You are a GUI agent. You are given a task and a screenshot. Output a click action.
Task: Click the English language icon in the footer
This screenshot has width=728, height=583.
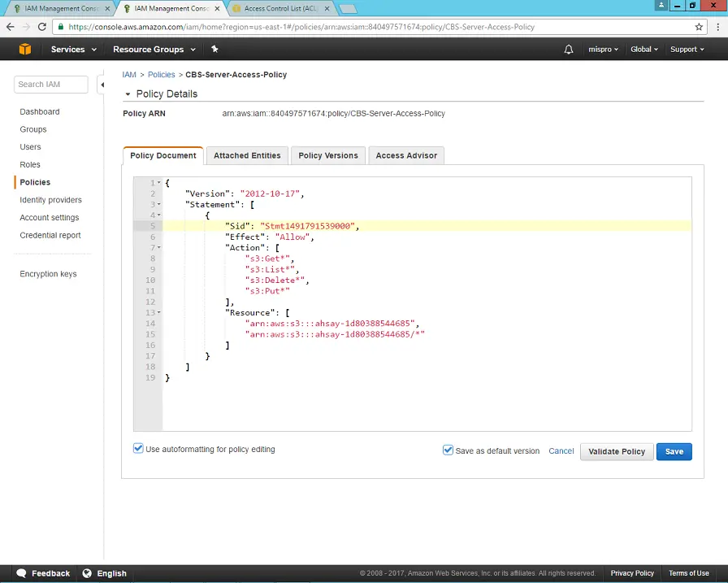click(89, 572)
